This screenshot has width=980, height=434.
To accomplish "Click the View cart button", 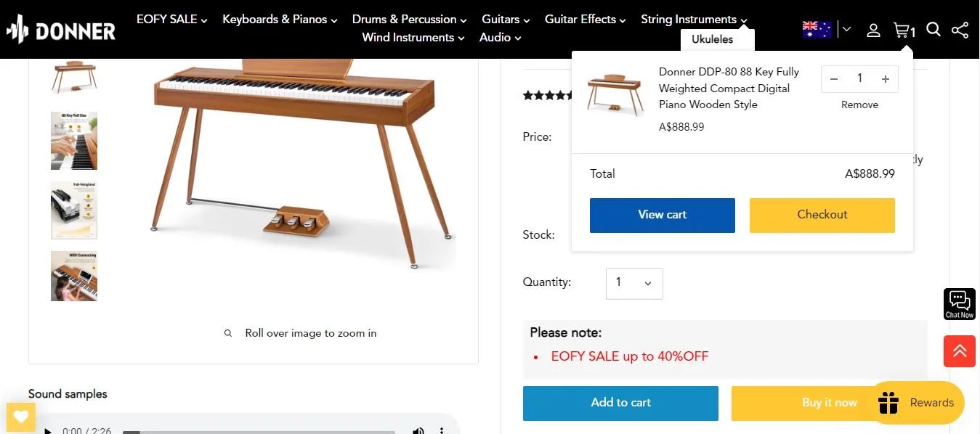I will pos(661,215).
